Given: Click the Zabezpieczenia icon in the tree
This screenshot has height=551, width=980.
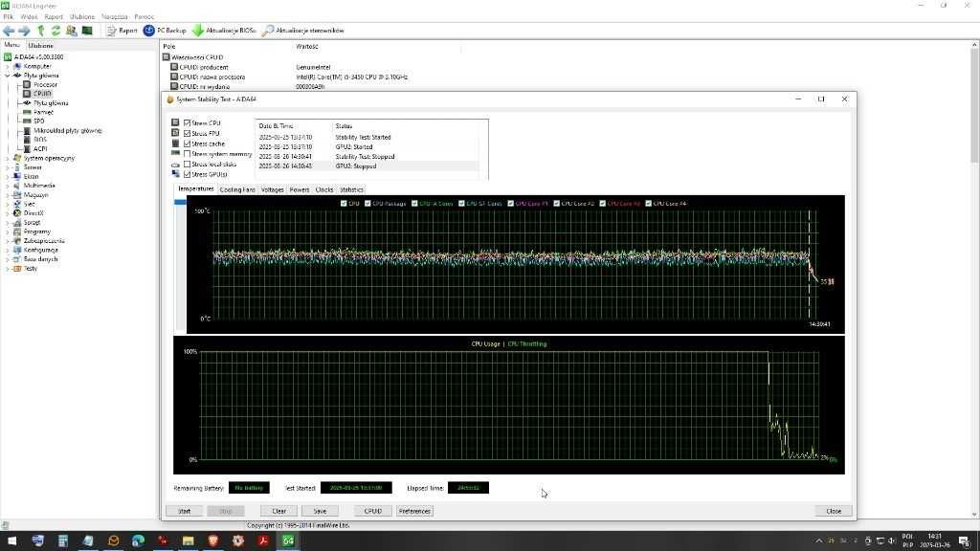Looking at the screenshot, I should [17, 240].
